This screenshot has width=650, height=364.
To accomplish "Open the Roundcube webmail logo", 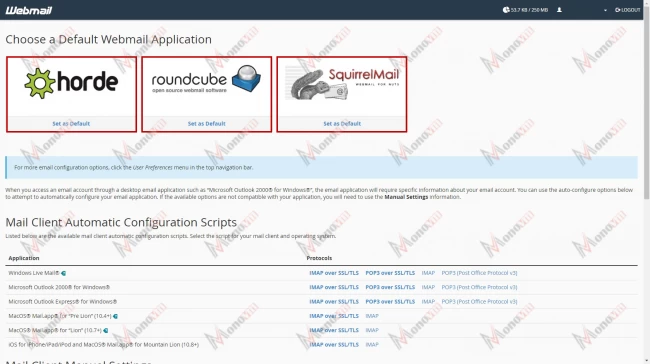I will (x=206, y=80).
